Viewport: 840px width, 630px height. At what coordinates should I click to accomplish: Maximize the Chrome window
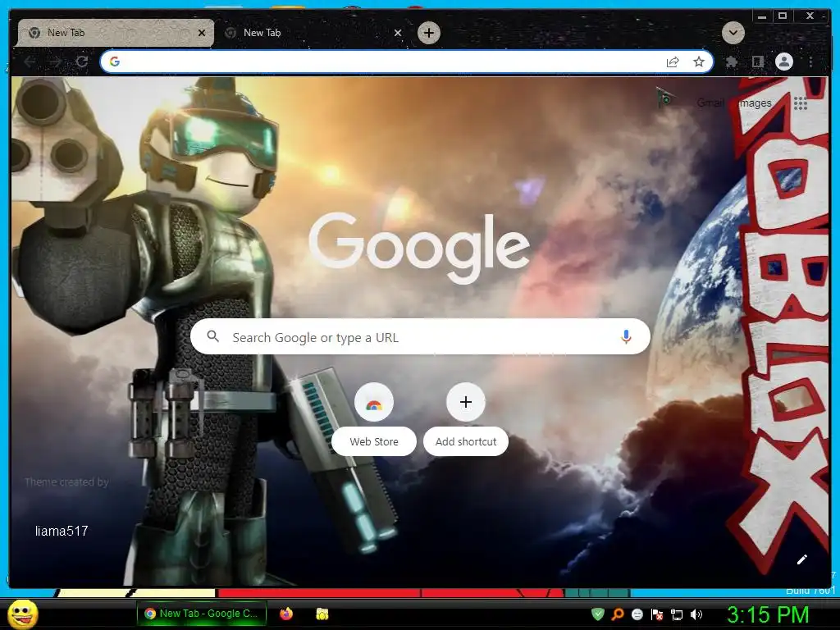point(783,16)
